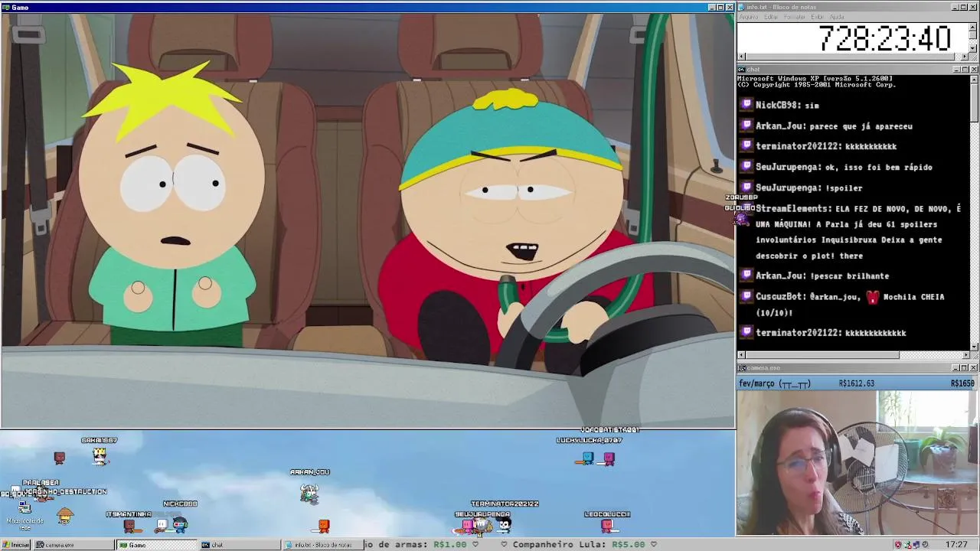Screen dimensions: 980x551
Task: Click the webcam video feed
Action: [x=857, y=463]
